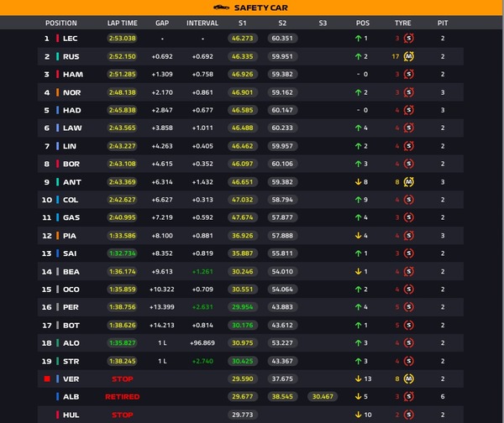Click SAI green lap time 1:32.734
The height and width of the screenshot is (423, 504).
122,253
